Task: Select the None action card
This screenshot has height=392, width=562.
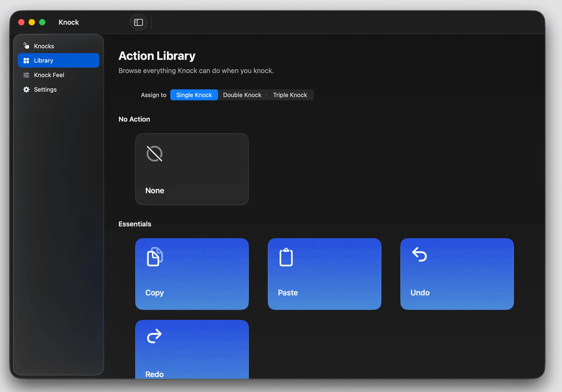Action: pos(192,169)
